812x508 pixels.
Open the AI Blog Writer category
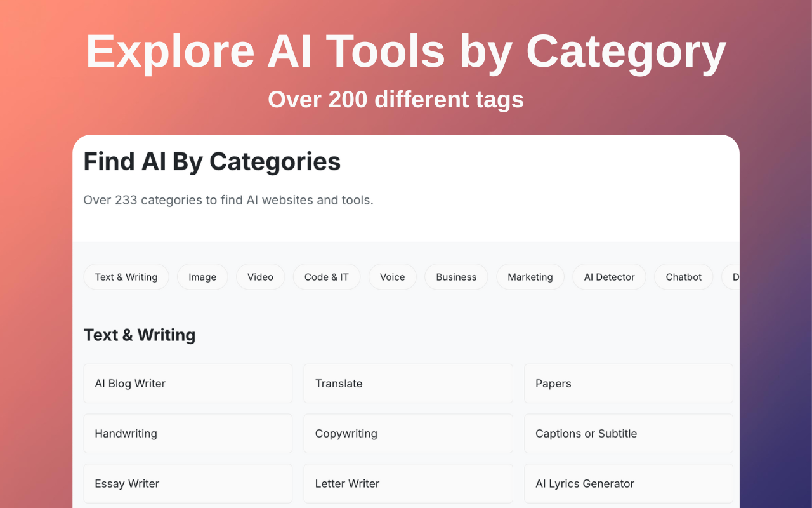(x=188, y=384)
